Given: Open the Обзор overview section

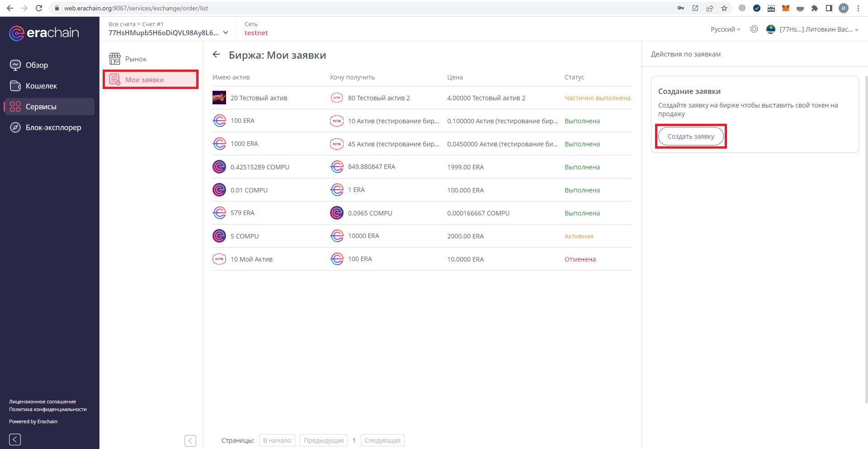Looking at the screenshot, I should click(36, 65).
